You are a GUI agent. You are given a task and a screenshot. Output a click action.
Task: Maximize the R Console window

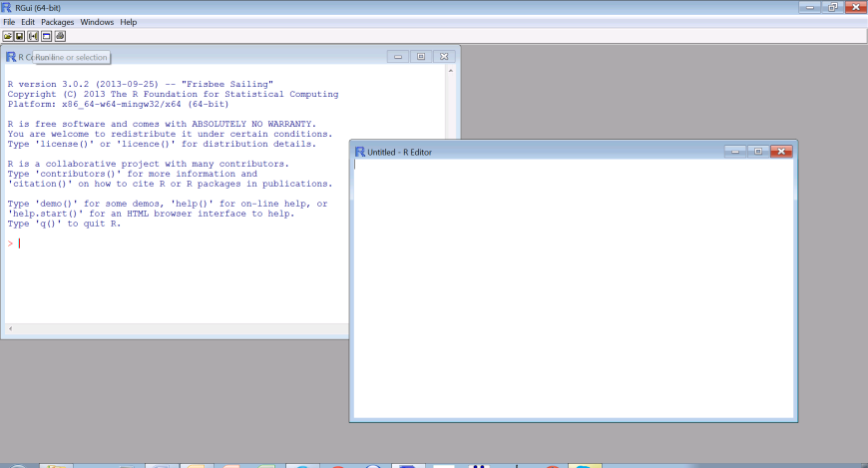[x=421, y=57]
